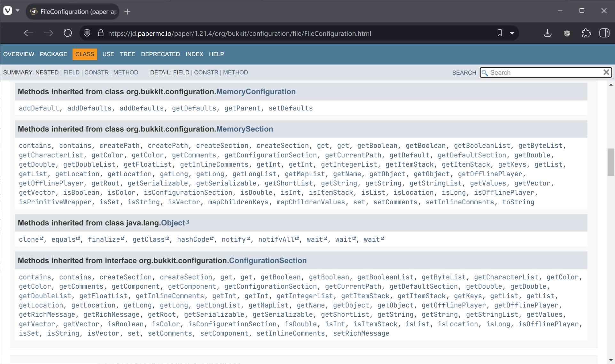Follow the ConfigurationSection interface link
Screen dimensions: 615x364
[x=268, y=261]
